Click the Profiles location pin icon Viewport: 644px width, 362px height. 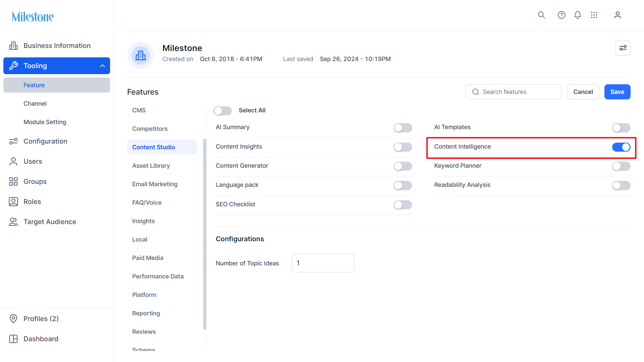tap(13, 319)
